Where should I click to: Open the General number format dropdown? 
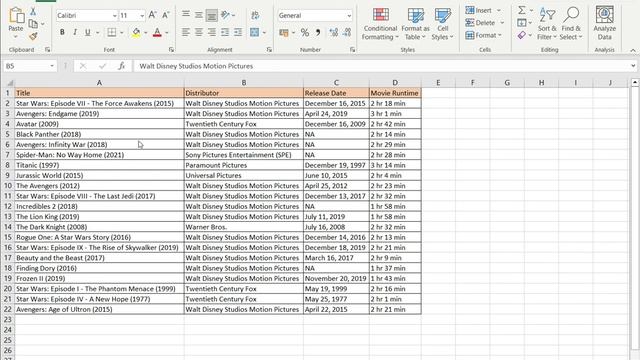pyautogui.click(x=349, y=16)
